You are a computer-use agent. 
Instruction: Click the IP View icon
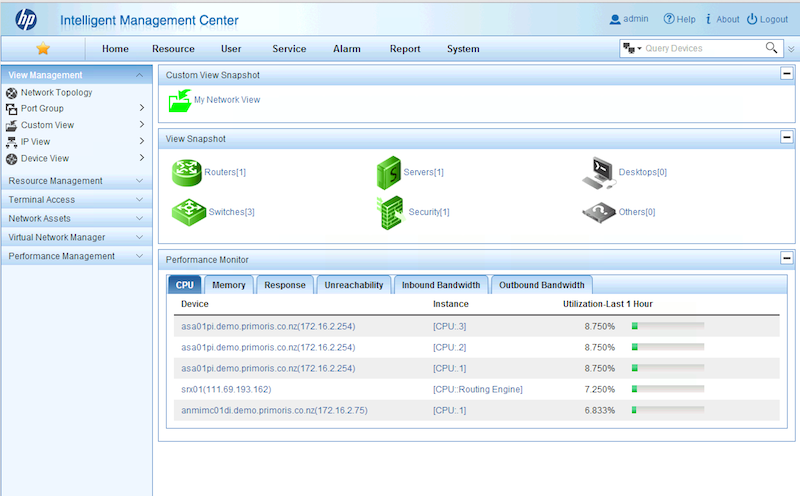(11, 142)
